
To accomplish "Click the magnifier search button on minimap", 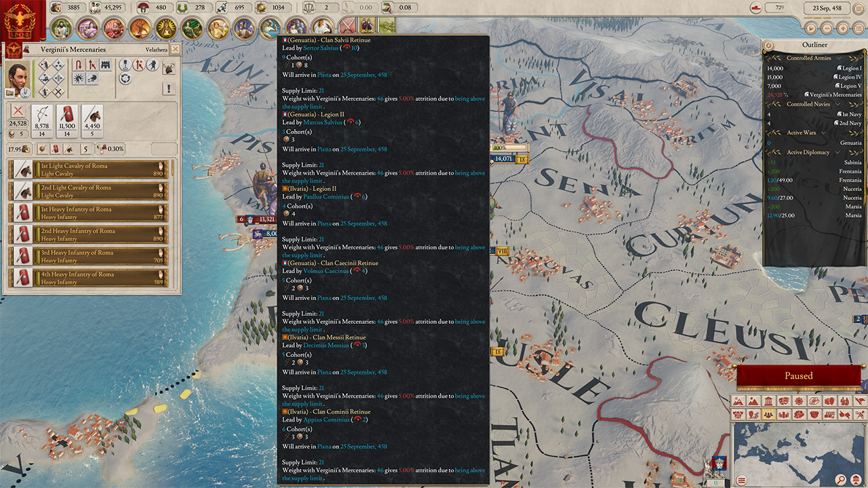I will tap(841, 479).
